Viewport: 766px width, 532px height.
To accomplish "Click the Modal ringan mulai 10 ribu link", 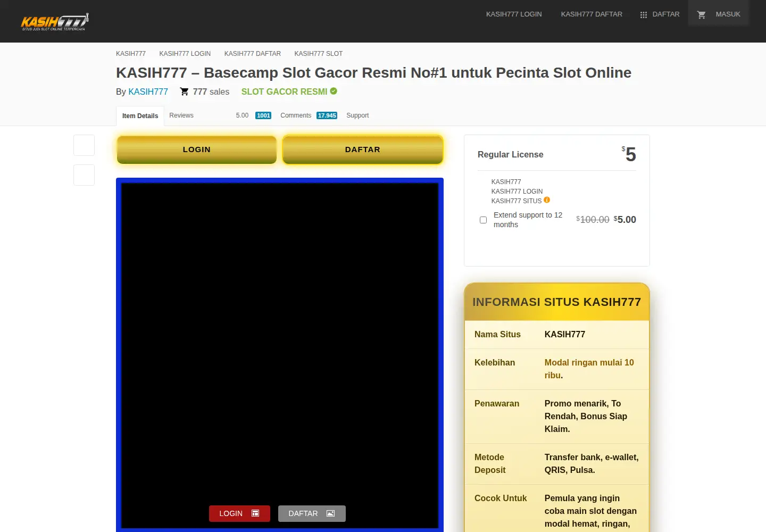I will (589, 369).
